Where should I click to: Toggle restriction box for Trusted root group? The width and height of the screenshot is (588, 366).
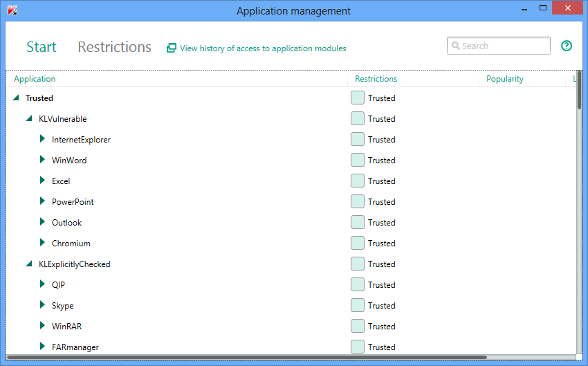click(358, 98)
